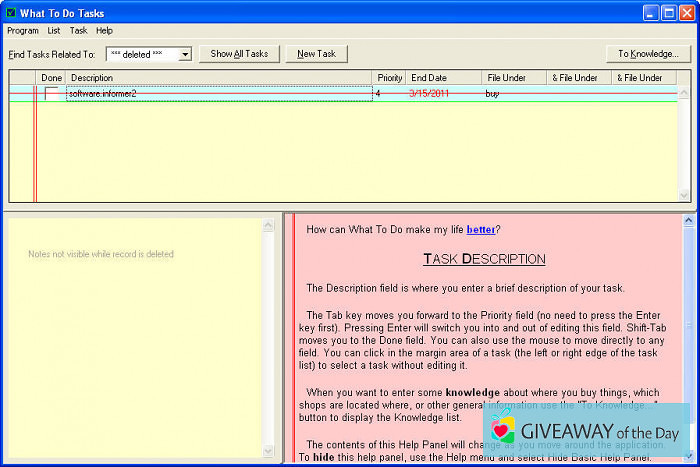700x467 pixels.
Task: Click the help panel scroll up arrow
Action: click(x=687, y=220)
